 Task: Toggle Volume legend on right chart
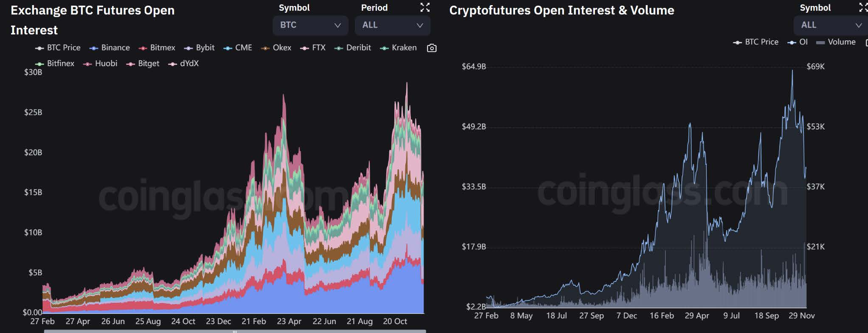836,42
